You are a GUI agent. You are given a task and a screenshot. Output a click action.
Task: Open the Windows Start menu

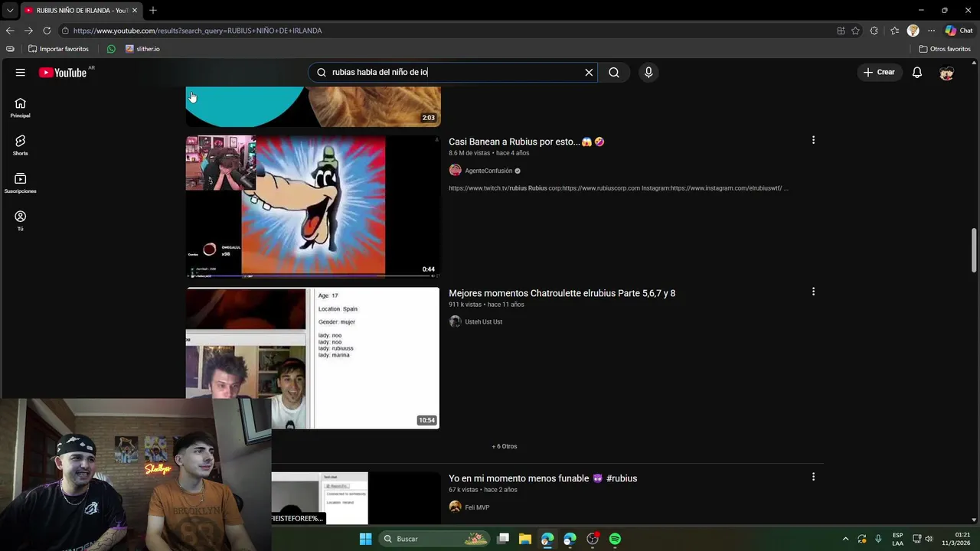365,539
